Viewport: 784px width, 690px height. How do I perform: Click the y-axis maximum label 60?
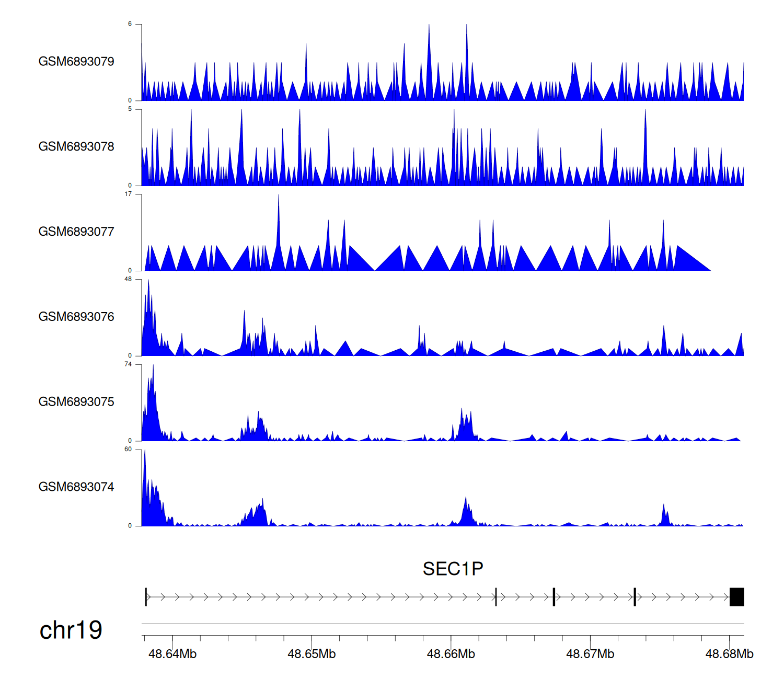tap(128, 450)
